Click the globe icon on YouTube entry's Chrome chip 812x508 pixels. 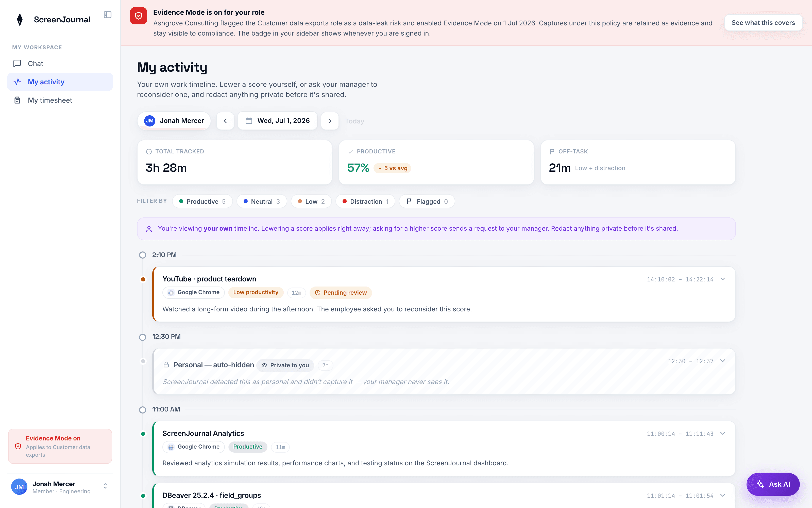point(171,293)
